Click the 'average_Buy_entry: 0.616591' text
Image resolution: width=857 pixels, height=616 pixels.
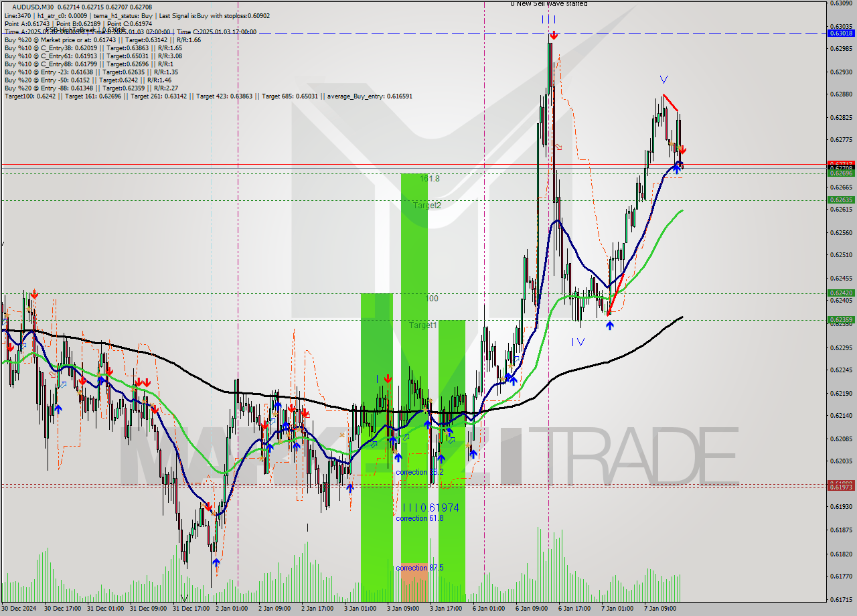click(370, 96)
